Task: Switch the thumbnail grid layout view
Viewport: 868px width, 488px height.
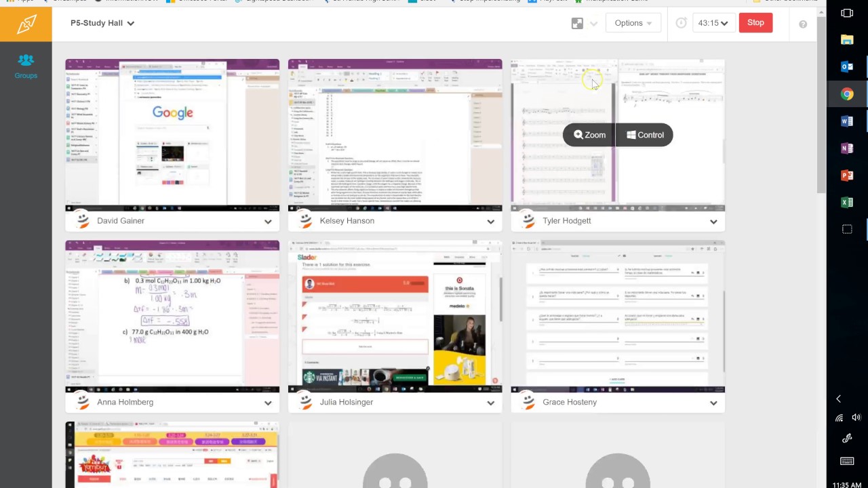Action: 577,23
